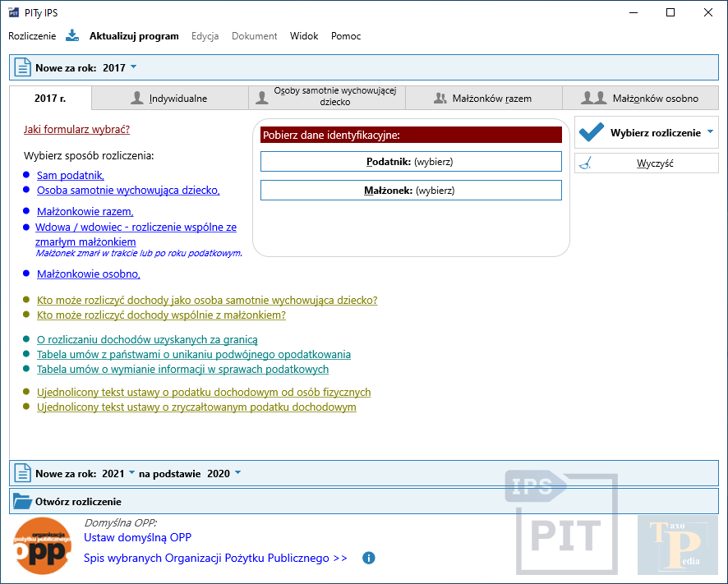This screenshot has width=728, height=584.
Task: Click the download update icon in menu bar
Action: (72, 36)
